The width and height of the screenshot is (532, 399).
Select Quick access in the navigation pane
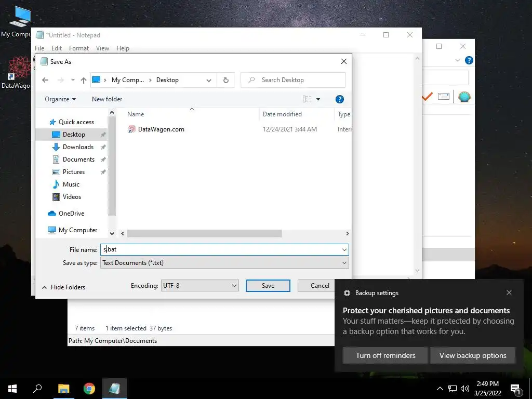pyautogui.click(x=76, y=122)
